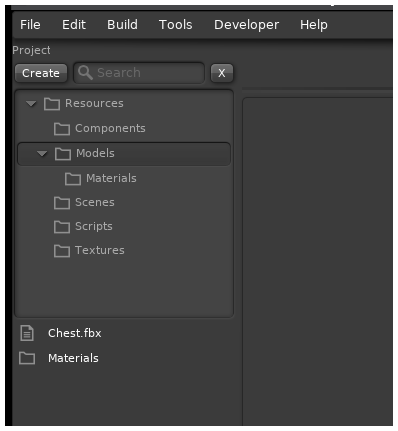The image size is (398, 431).
Task: Open the Help menu
Action: click(x=314, y=25)
